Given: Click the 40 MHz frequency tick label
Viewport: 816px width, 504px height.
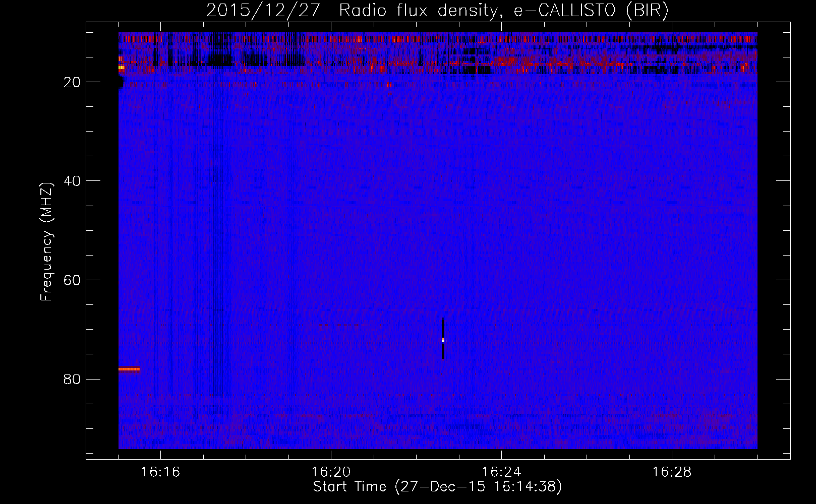Looking at the screenshot, I should tap(72, 181).
